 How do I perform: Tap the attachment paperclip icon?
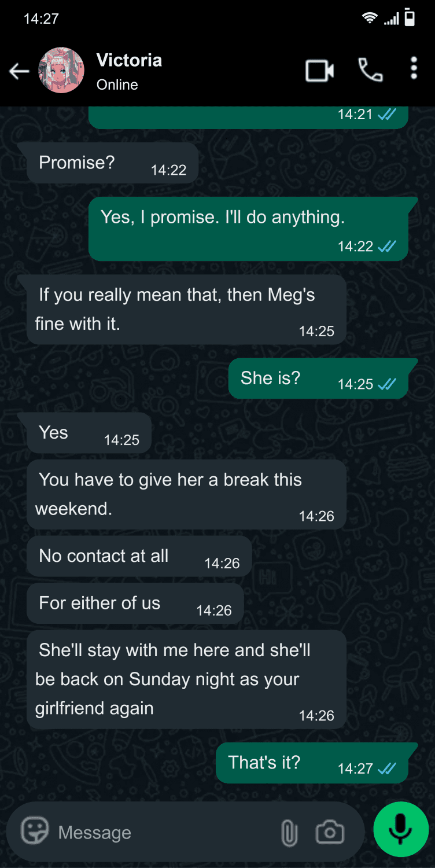tap(289, 833)
